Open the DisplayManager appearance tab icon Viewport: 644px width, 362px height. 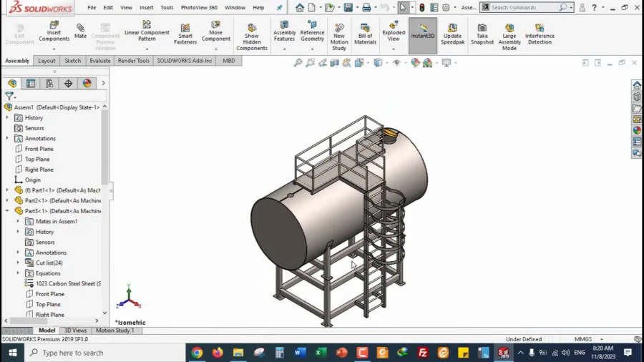87,83
